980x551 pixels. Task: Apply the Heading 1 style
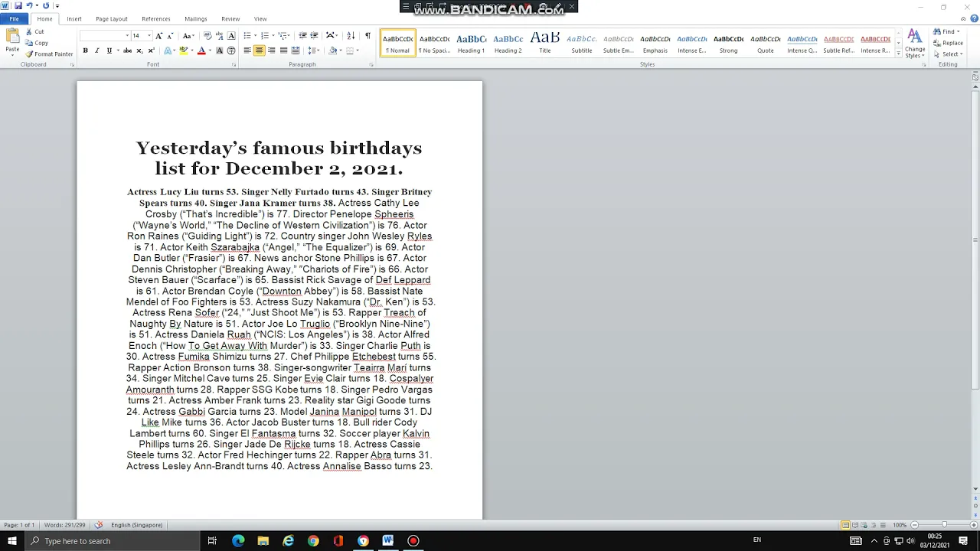pyautogui.click(x=471, y=43)
